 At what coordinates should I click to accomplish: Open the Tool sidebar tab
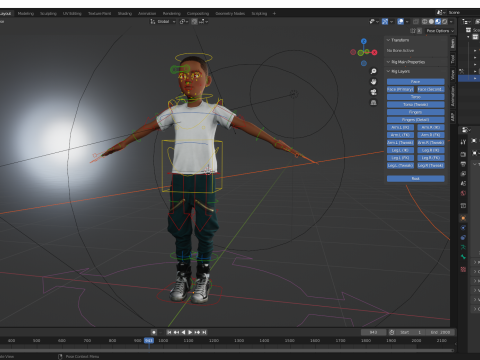(453, 59)
